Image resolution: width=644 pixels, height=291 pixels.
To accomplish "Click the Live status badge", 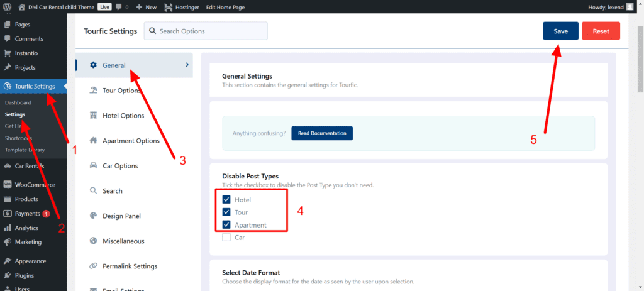I will tap(104, 7).
